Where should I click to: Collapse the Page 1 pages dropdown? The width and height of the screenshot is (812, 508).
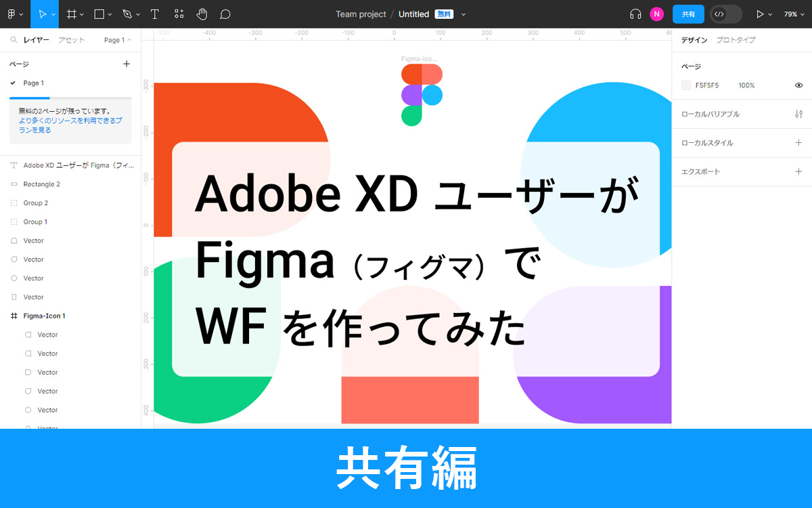click(118, 40)
